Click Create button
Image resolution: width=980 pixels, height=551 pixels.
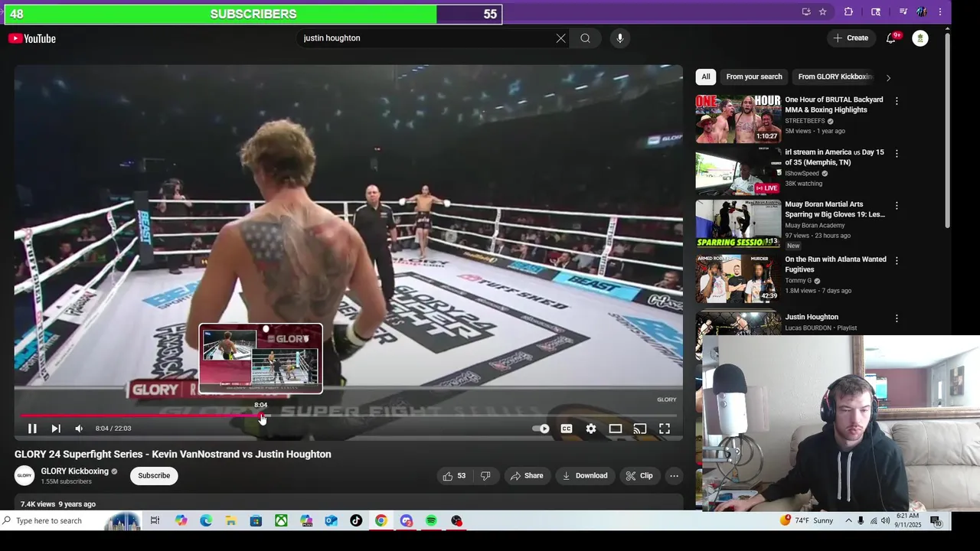[851, 38]
